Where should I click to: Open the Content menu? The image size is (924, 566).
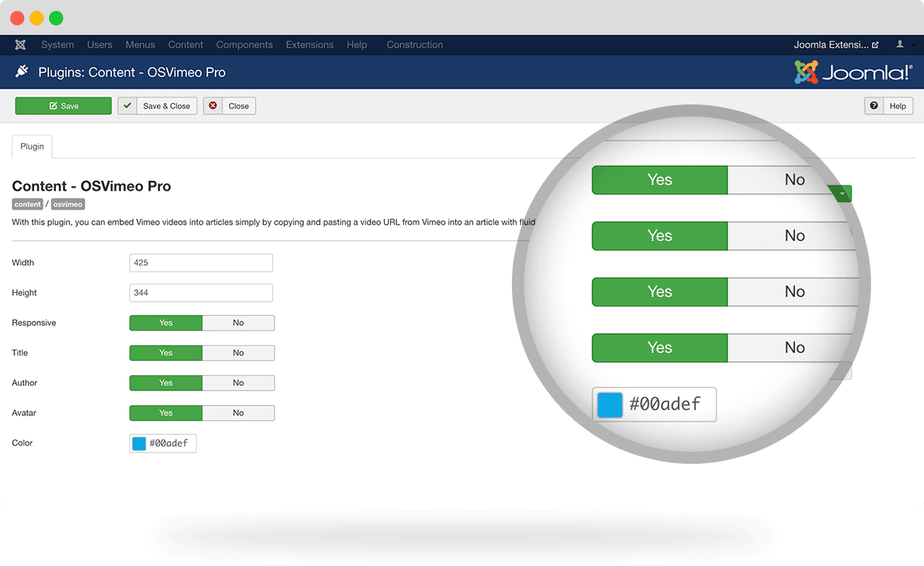186,45
